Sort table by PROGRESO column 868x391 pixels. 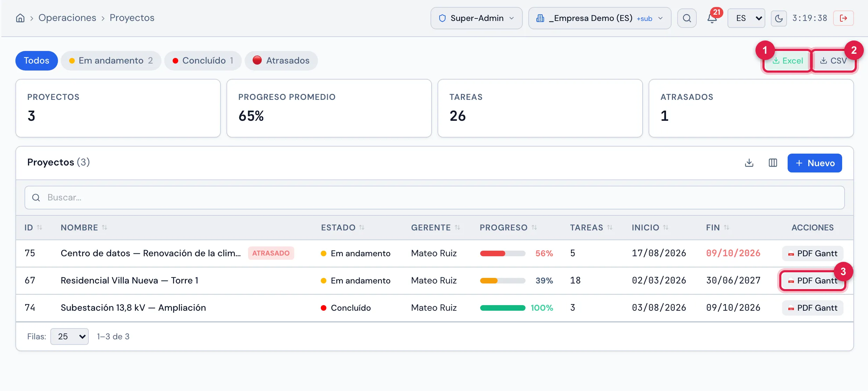click(508, 228)
